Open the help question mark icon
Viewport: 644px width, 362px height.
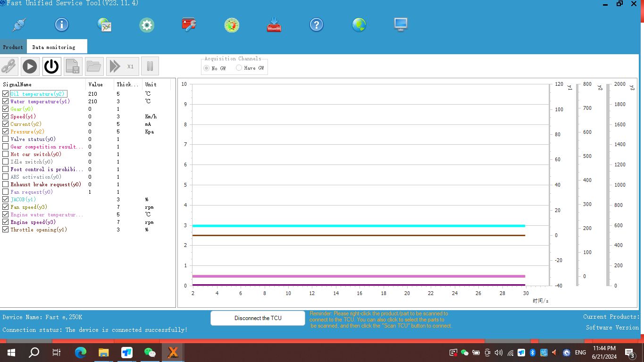[x=316, y=25]
